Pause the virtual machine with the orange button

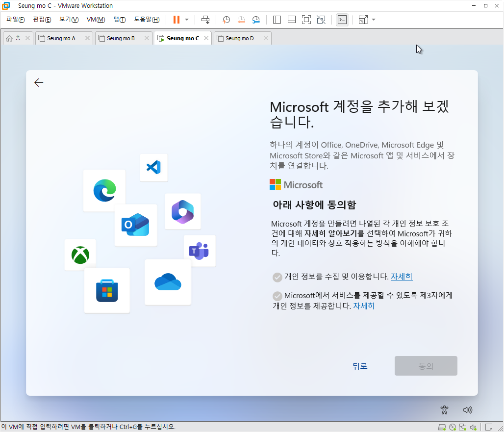point(176,20)
